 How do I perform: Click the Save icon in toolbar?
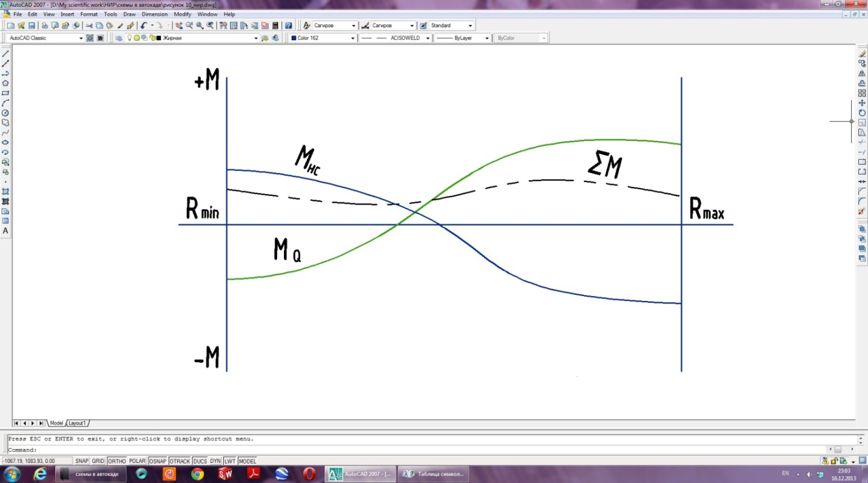click(32, 25)
